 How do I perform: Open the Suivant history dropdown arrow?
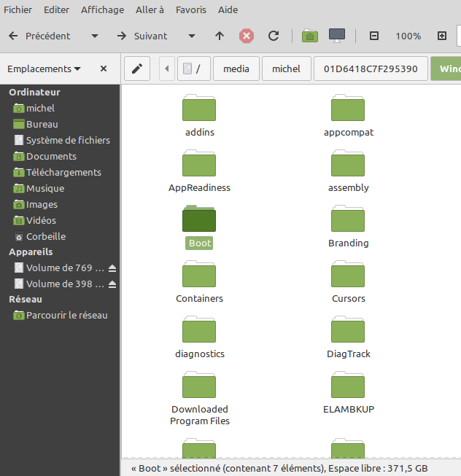click(x=192, y=36)
